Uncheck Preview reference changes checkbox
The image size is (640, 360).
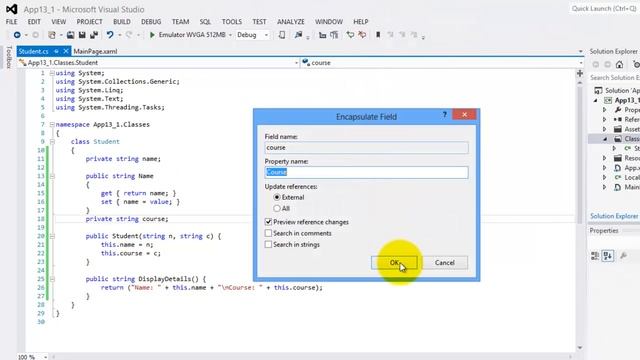268,222
